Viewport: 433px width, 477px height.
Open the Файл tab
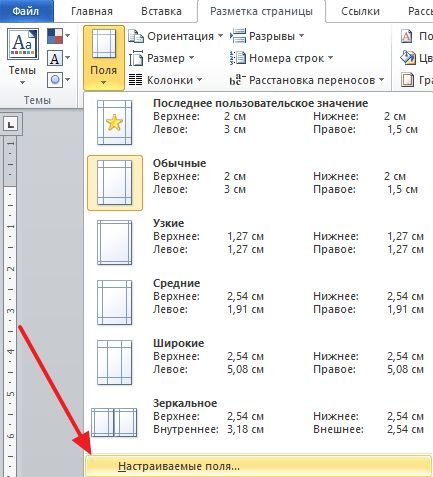point(26,11)
